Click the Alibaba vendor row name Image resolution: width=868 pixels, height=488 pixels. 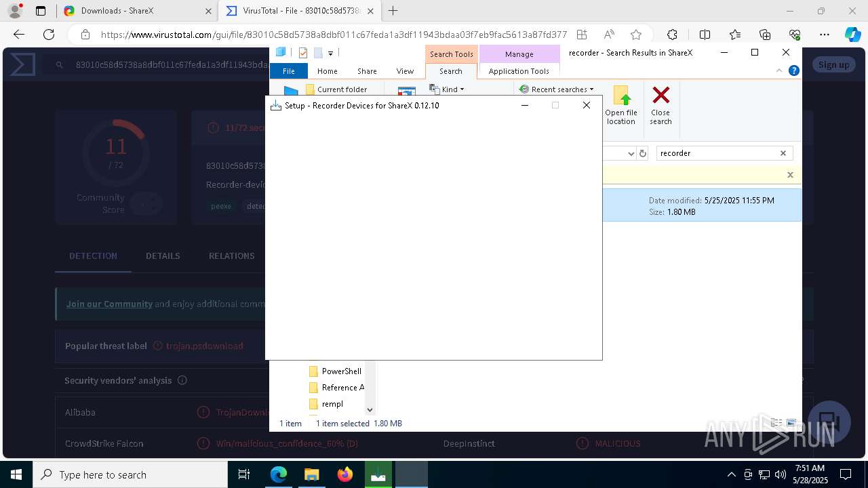tap(80, 412)
